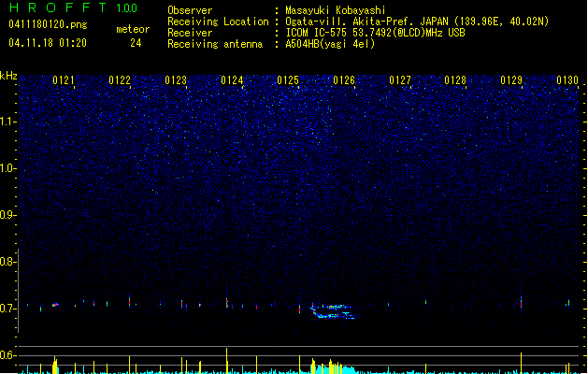Click file name 0411180120.png
Screen dimensions: 588x374
click(x=48, y=24)
